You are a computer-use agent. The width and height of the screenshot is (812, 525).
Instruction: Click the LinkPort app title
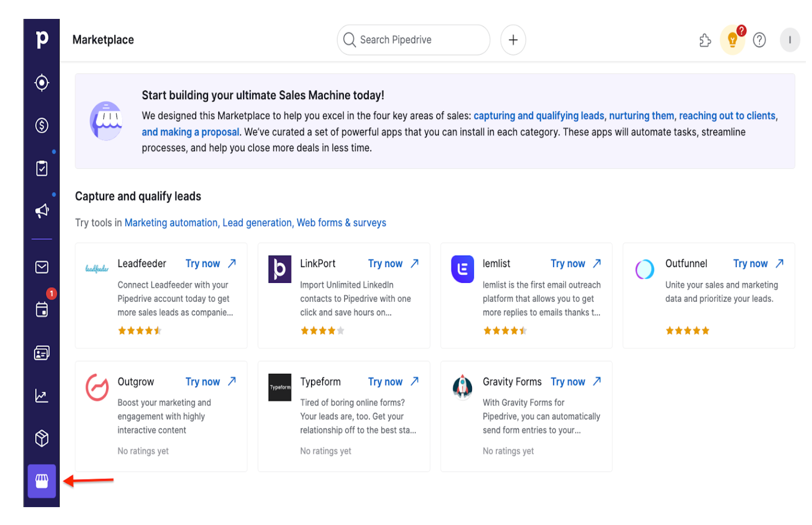coord(318,264)
